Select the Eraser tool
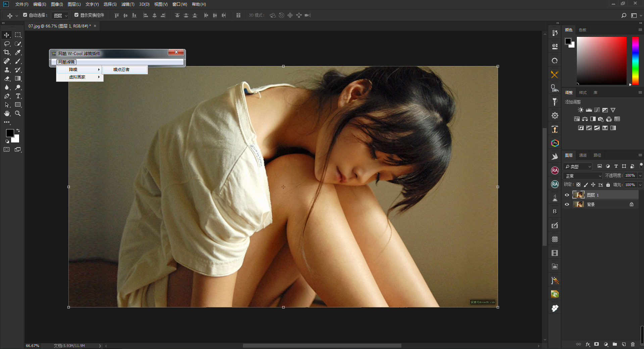The image size is (644, 349). tap(7, 79)
